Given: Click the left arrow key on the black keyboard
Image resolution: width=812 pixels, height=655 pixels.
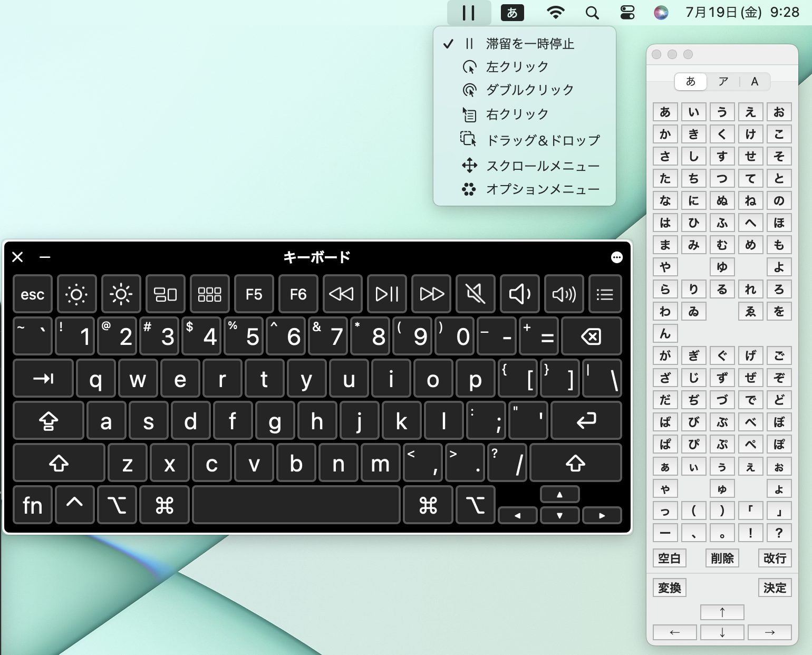Looking at the screenshot, I should pyautogui.click(x=518, y=515).
